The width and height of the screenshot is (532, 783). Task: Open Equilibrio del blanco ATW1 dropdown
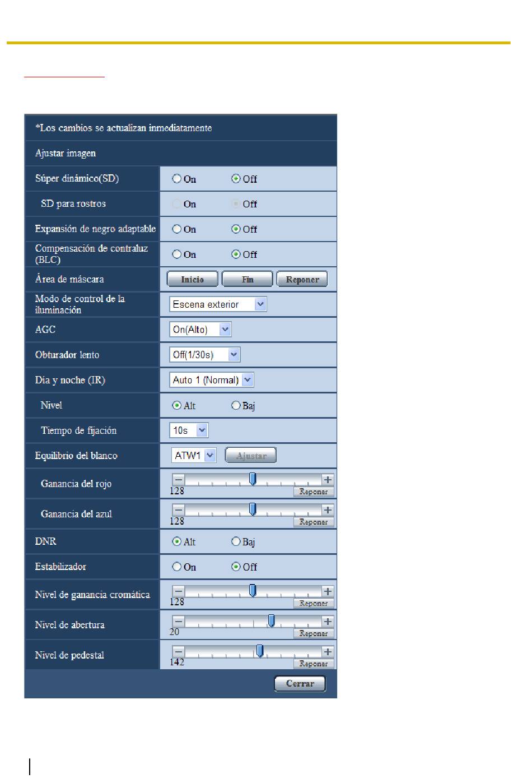(194, 456)
